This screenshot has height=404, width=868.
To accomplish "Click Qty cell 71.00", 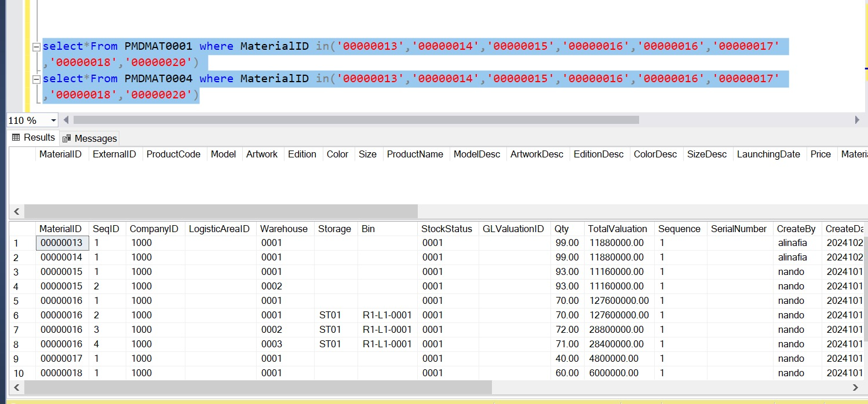I will [567, 344].
